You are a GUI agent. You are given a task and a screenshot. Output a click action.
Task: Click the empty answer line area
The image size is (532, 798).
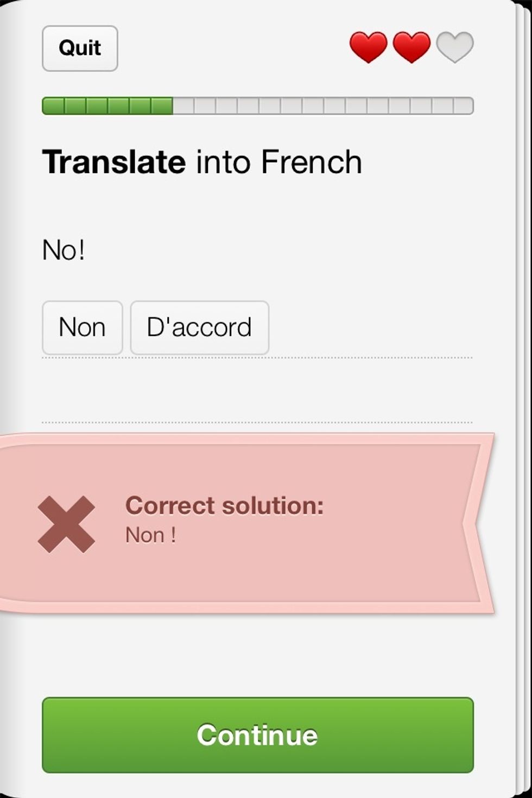pyautogui.click(x=257, y=391)
